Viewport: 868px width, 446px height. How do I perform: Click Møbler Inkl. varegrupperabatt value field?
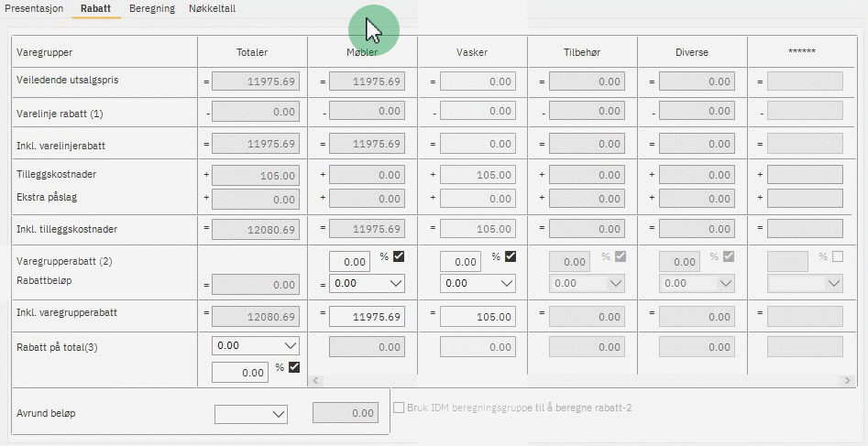pos(367,317)
